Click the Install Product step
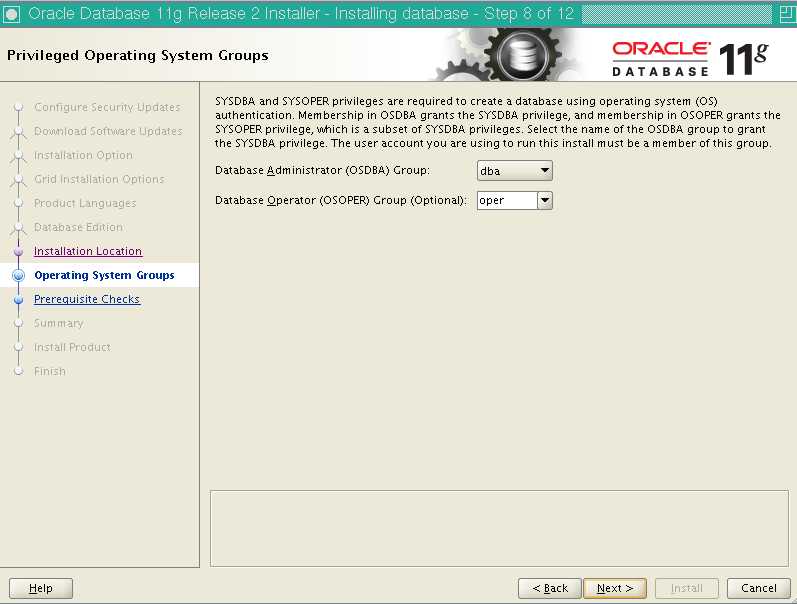The width and height of the screenshot is (797, 604). point(72,347)
